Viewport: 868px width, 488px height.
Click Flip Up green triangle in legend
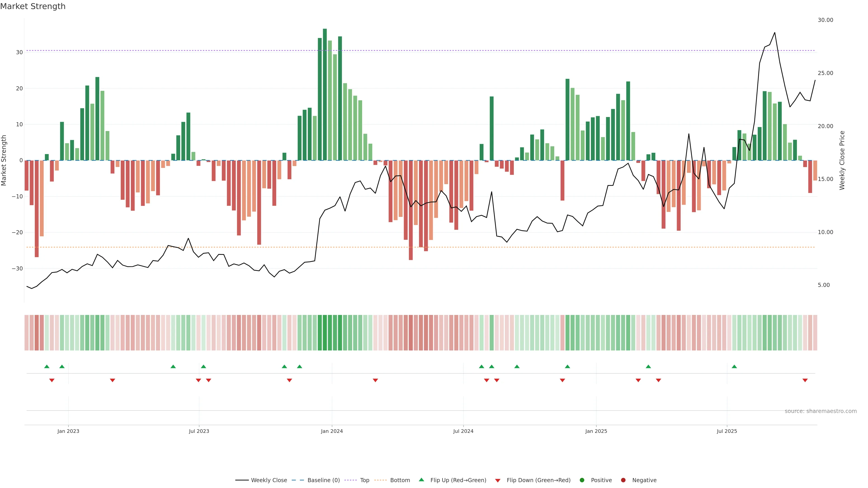pyautogui.click(x=421, y=480)
